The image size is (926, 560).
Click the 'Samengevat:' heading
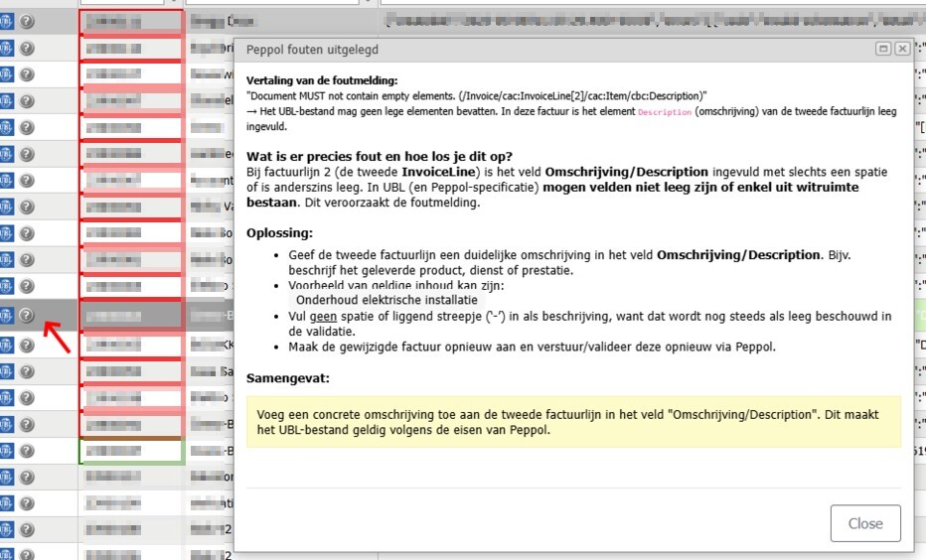287,378
